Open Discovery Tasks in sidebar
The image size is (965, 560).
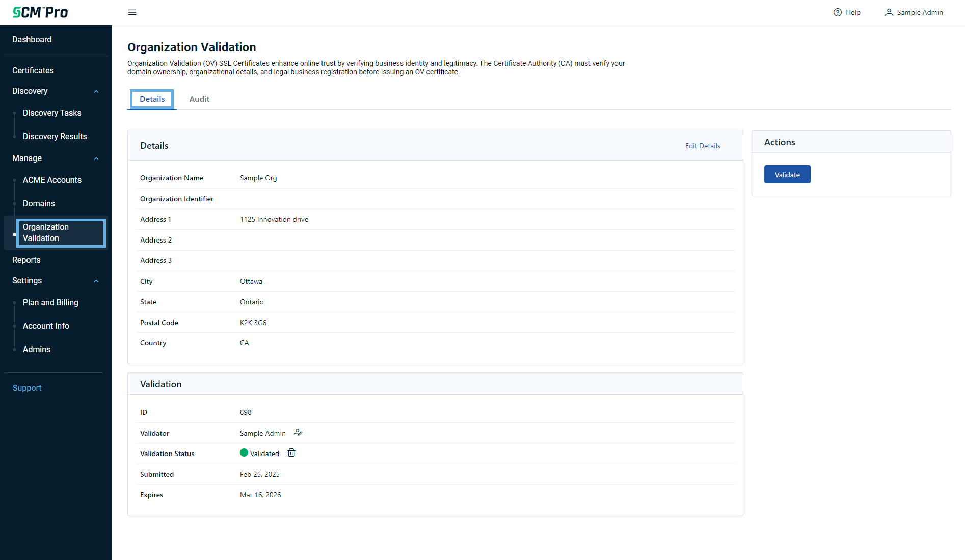[52, 113]
